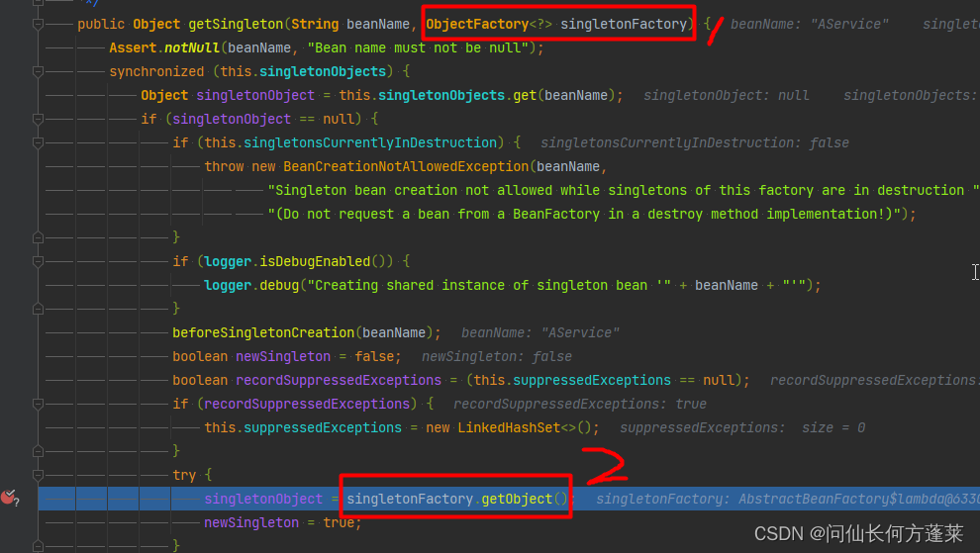This screenshot has width=980, height=553.
Task: Click the 'singletonsCurrentlyInDestruction: false' inline hint
Action: tap(694, 143)
